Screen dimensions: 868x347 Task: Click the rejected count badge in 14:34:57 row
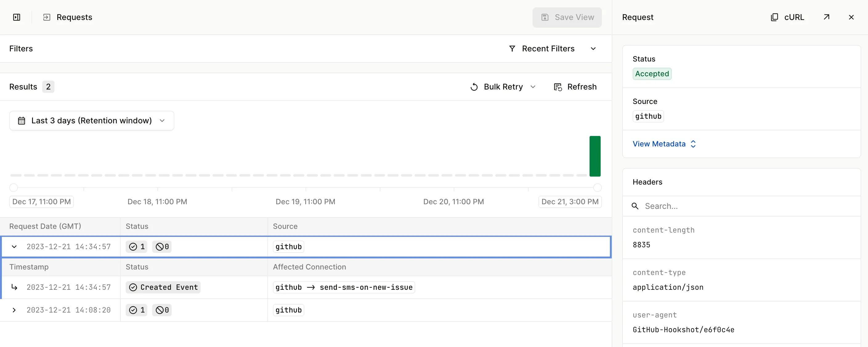click(162, 247)
